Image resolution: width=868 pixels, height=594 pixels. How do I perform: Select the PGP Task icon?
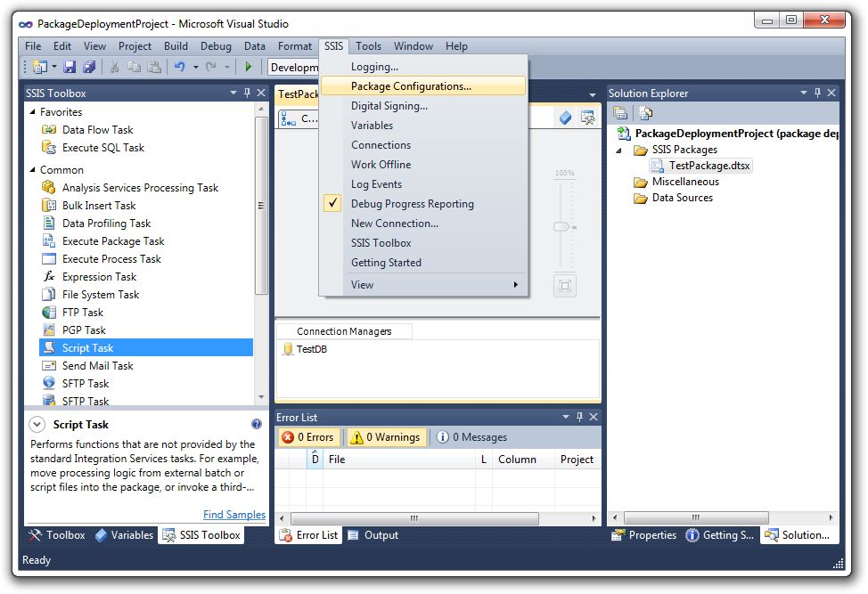[x=49, y=330]
